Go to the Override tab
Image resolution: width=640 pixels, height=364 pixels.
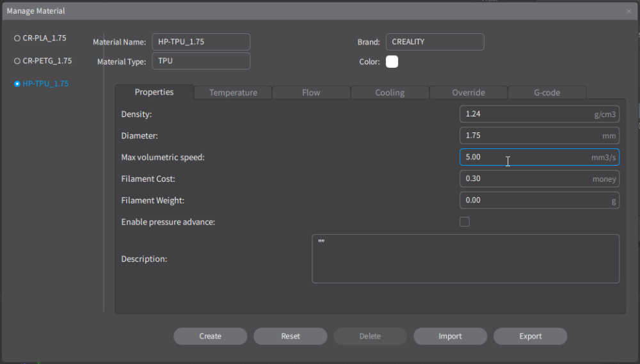(468, 93)
